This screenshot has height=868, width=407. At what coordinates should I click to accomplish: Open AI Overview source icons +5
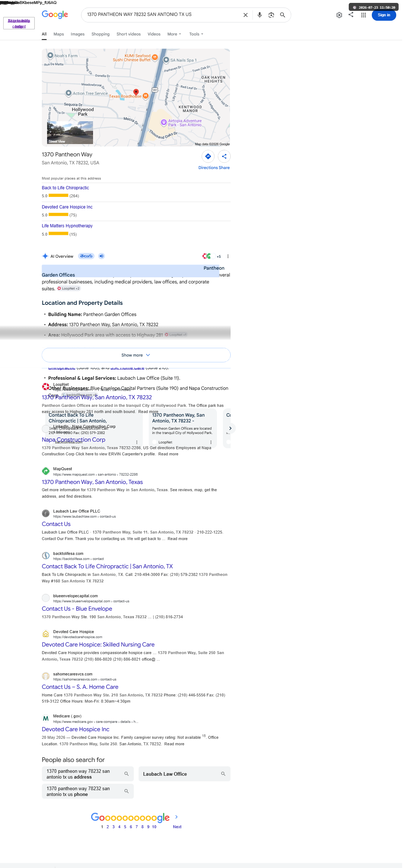pyautogui.click(x=211, y=256)
